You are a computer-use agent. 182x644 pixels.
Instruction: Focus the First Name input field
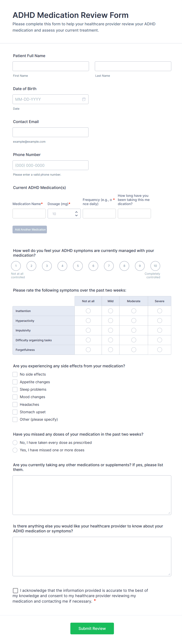(51, 66)
